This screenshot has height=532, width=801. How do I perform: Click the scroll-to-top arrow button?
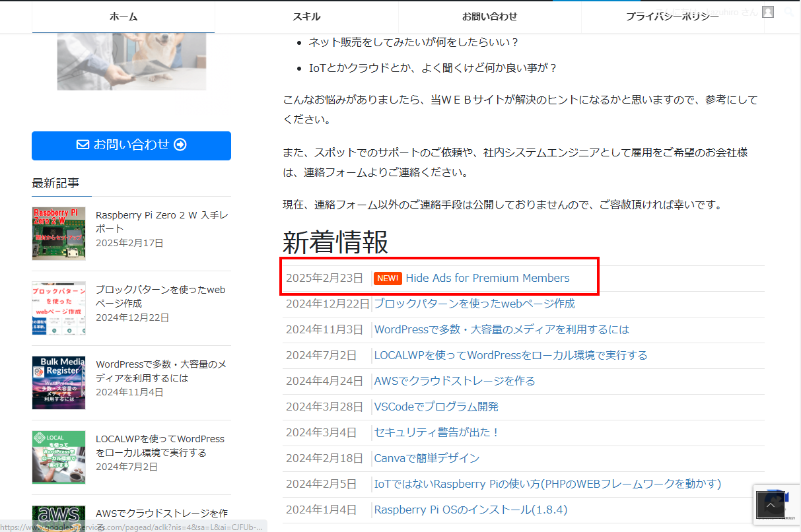[x=770, y=505]
